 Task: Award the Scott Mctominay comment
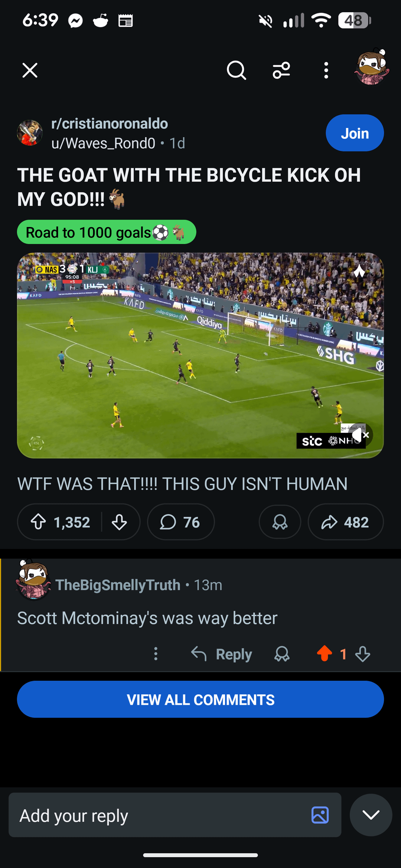(x=282, y=654)
